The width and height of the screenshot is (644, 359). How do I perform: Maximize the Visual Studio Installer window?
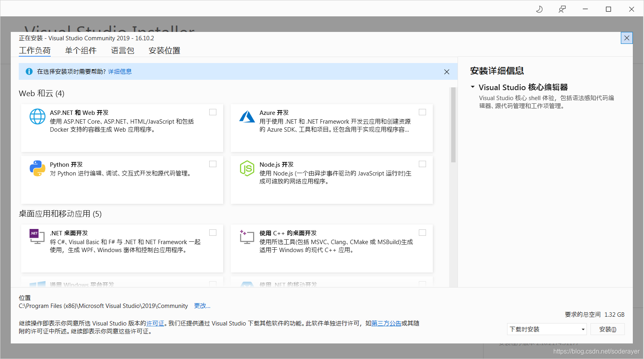[608, 9]
